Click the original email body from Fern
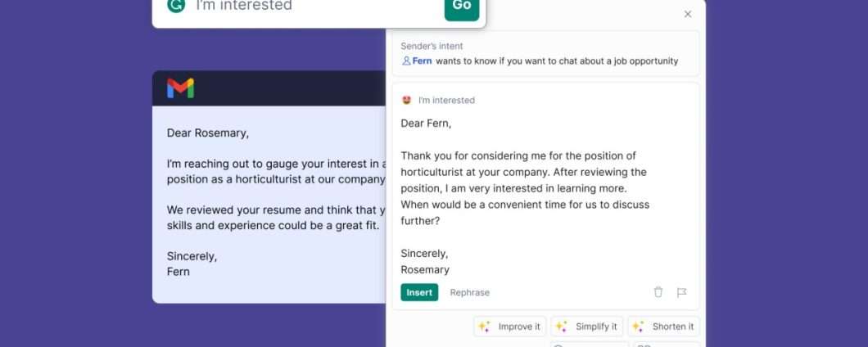The width and height of the screenshot is (868, 347). [x=277, y=202]
